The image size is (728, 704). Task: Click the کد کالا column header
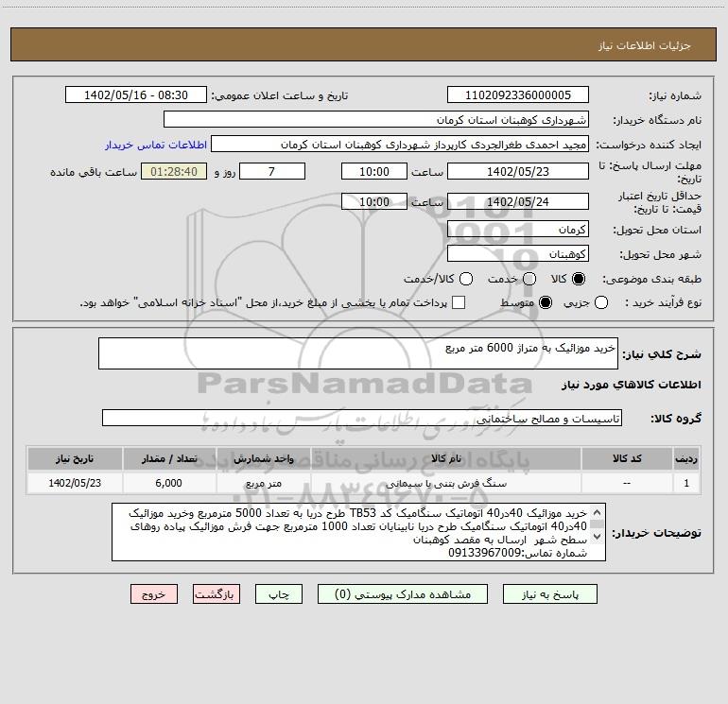[x=627, y=458]
